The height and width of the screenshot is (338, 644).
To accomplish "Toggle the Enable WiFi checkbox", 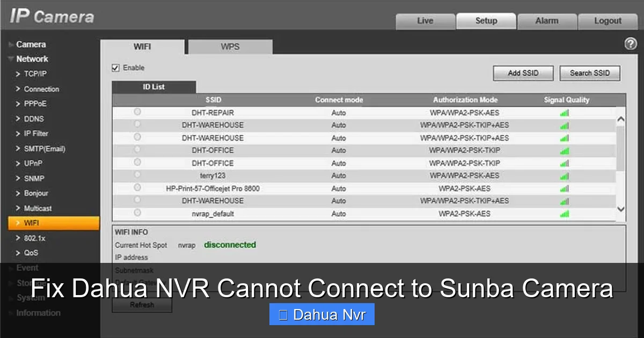I will (x=115, y=68).
